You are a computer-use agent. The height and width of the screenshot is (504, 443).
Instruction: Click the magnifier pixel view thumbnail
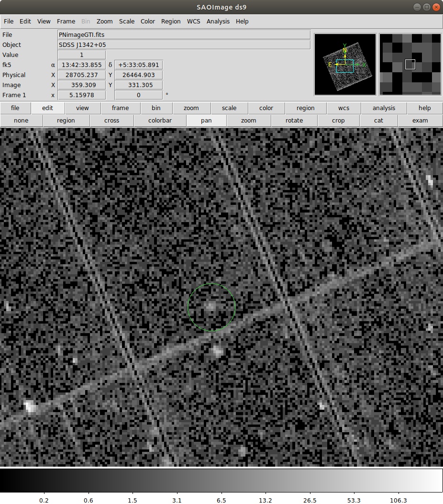click(410, 65)
